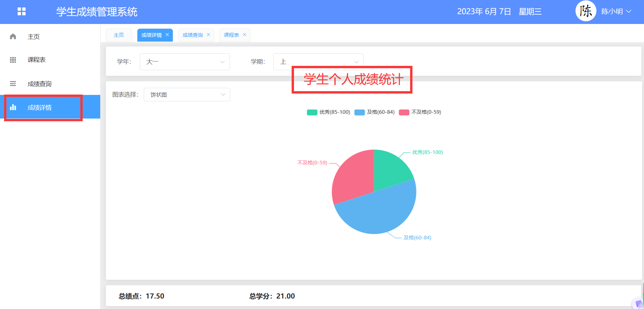Viewport: 644px width, 309px height.
Task: Click the 陈 user avatar
Action: (586, 11)
